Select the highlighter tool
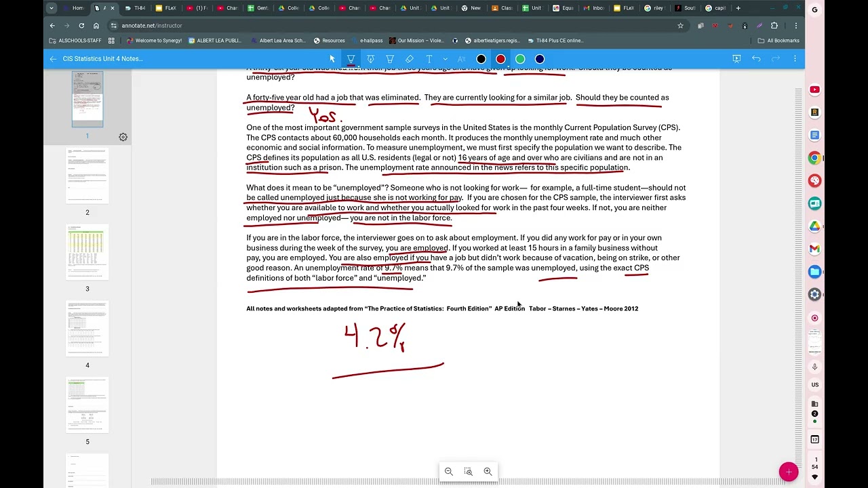 (x=390, y=59)
